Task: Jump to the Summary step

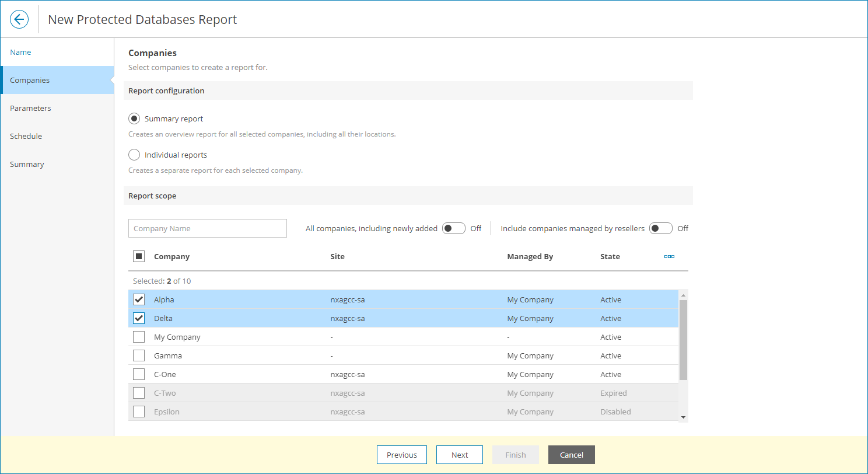Action: tap(27, 164)
